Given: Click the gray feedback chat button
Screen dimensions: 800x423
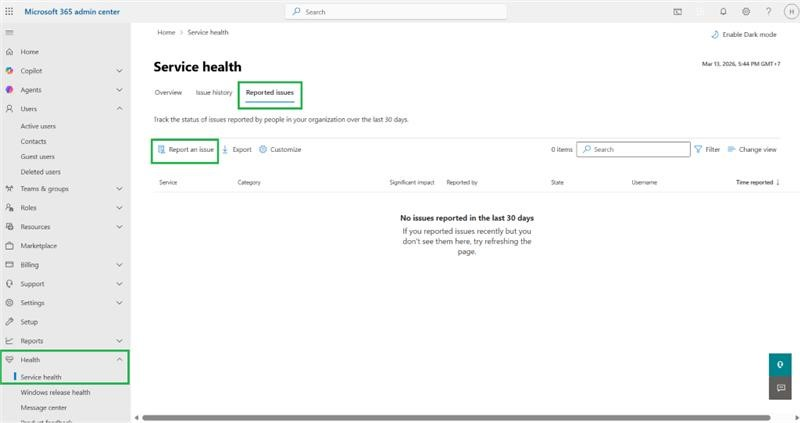Looking at the screenshot, I should click(x=780, y=388).
